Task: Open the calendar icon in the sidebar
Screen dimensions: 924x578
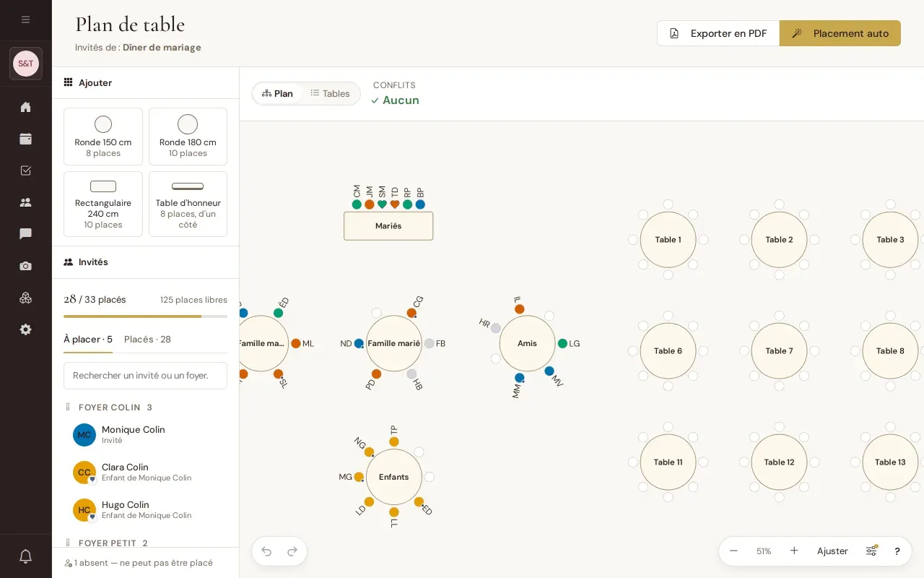Action: (x=26, y=139)
